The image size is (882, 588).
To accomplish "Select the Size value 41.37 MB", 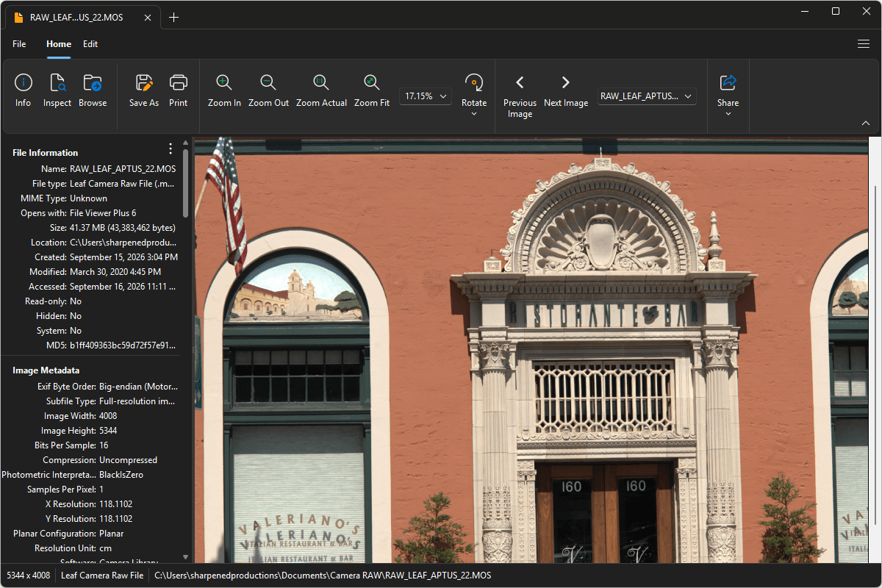I will [x=123, y=228].
